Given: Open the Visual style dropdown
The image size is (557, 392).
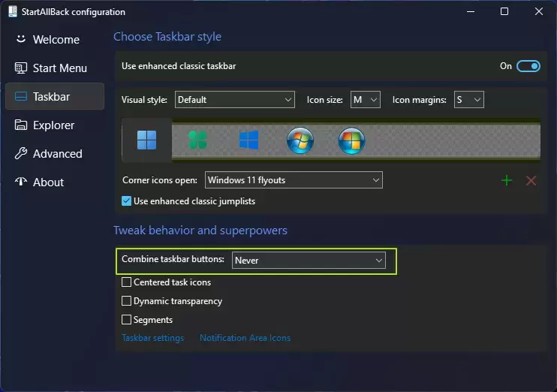Looking at the screenshot, I should tap(234, 99).
